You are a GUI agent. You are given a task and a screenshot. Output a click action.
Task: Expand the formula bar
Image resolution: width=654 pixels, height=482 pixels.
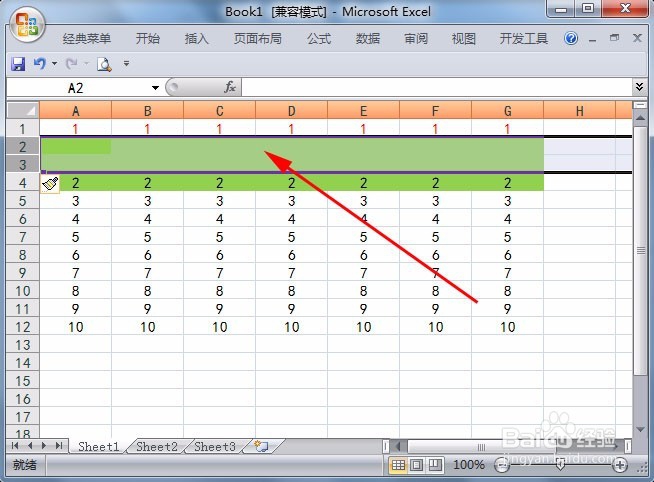639,87
